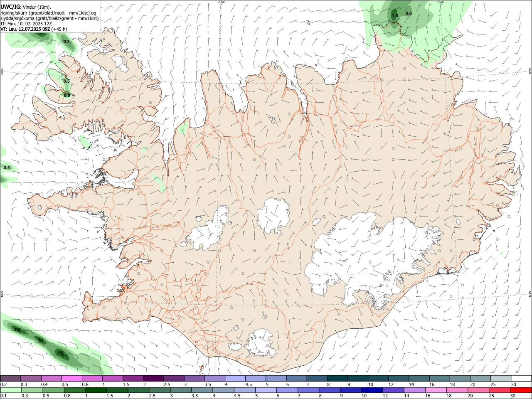Viewport: 532px width, 399px height.
Task: Select the lower-row pink swatch labeled 20
Action: point(479,390)
